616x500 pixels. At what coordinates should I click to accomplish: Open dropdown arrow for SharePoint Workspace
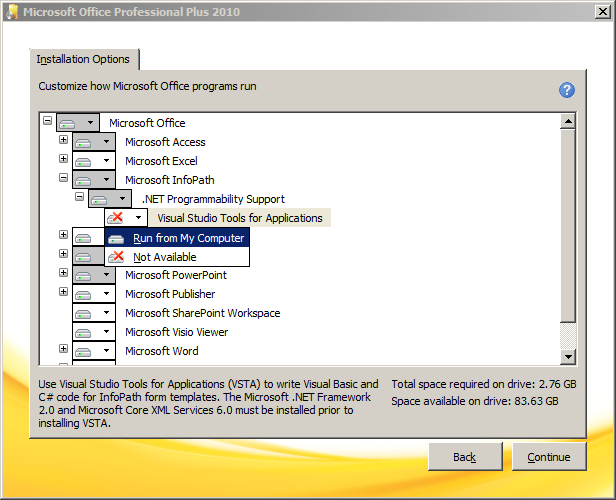[x=106, y=313]
